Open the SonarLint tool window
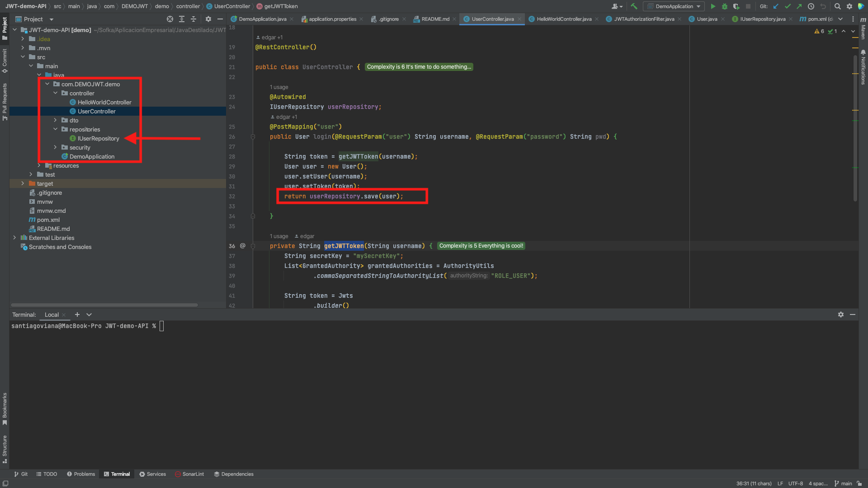The image size is (868, 488). tap(189, 474)
